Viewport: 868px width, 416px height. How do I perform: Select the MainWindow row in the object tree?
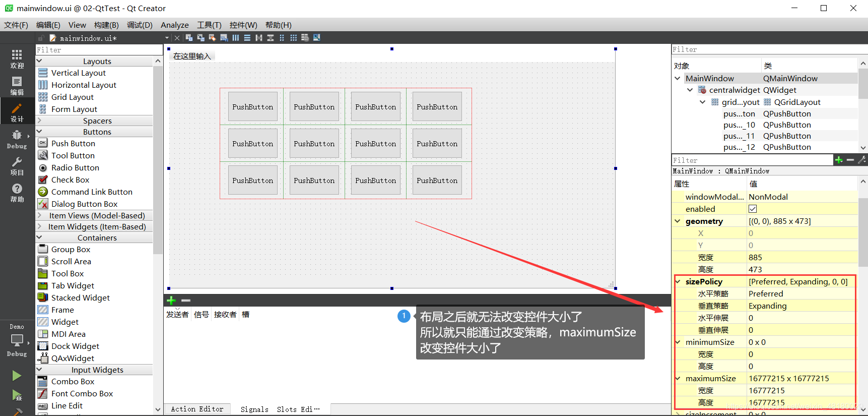765,78
